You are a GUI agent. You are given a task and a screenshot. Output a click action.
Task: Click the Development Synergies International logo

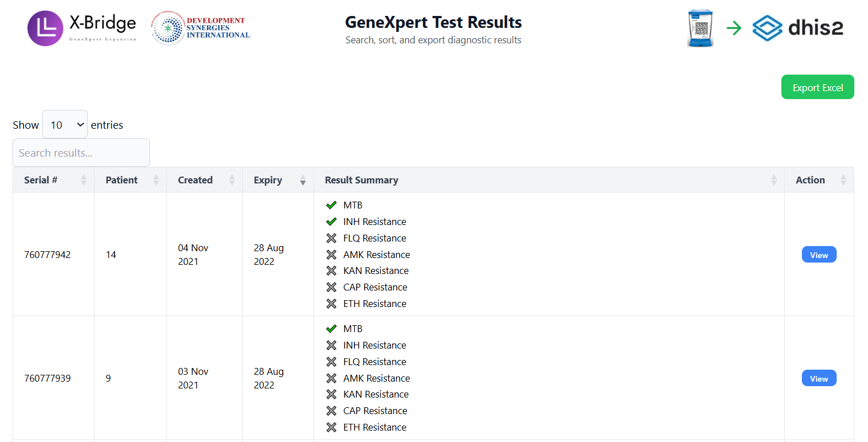[201, 28]
